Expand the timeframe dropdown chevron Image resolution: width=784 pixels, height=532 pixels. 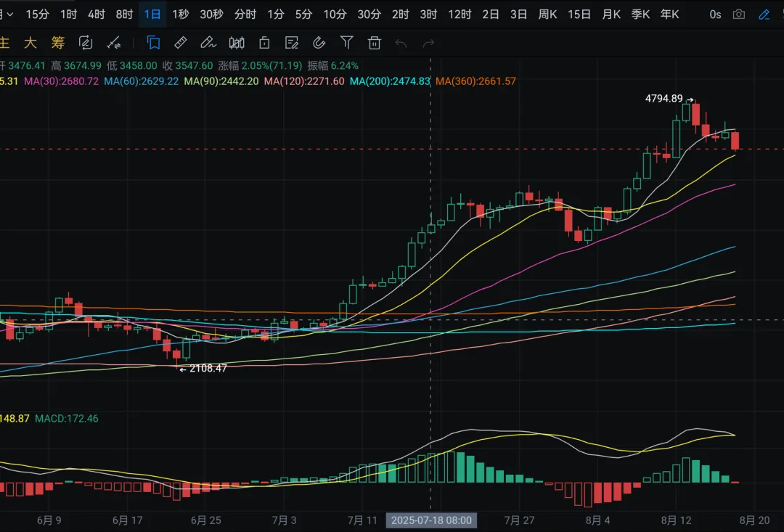[x=10, y=15]
